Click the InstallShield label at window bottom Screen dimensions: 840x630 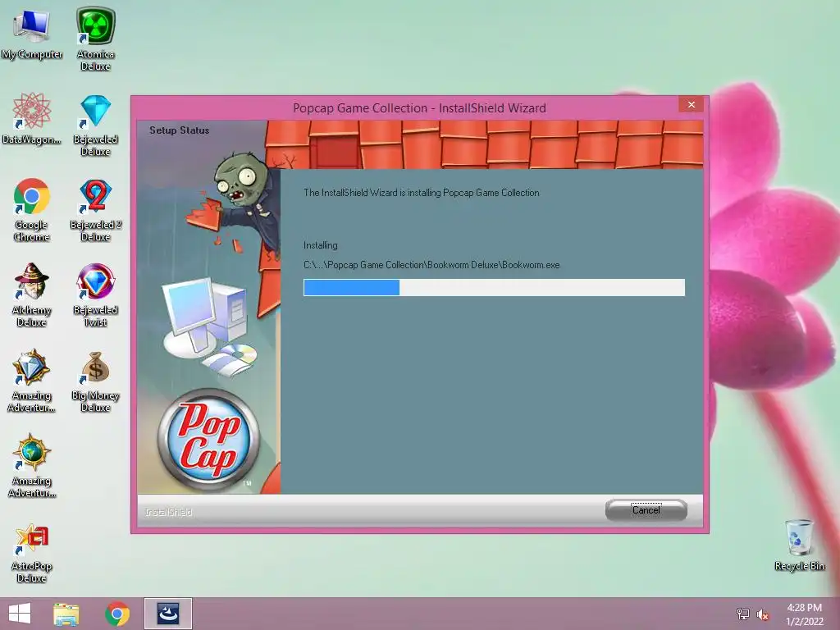(x=168, y=512)
